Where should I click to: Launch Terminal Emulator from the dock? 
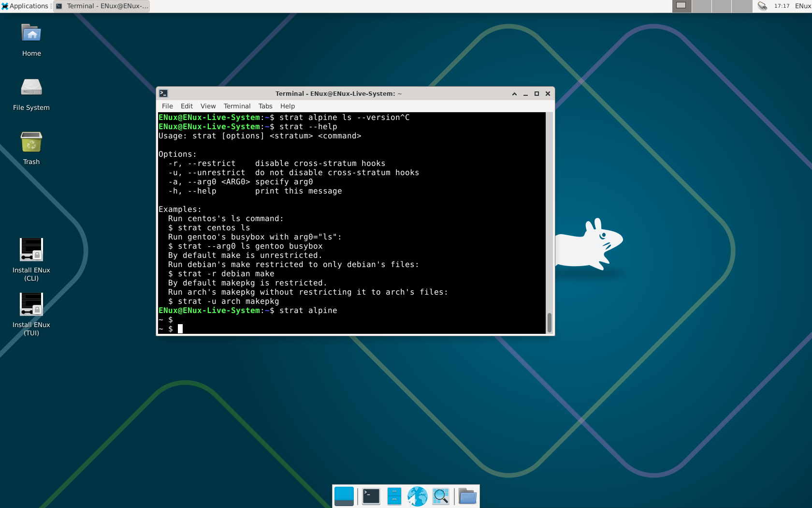[371, 496]
